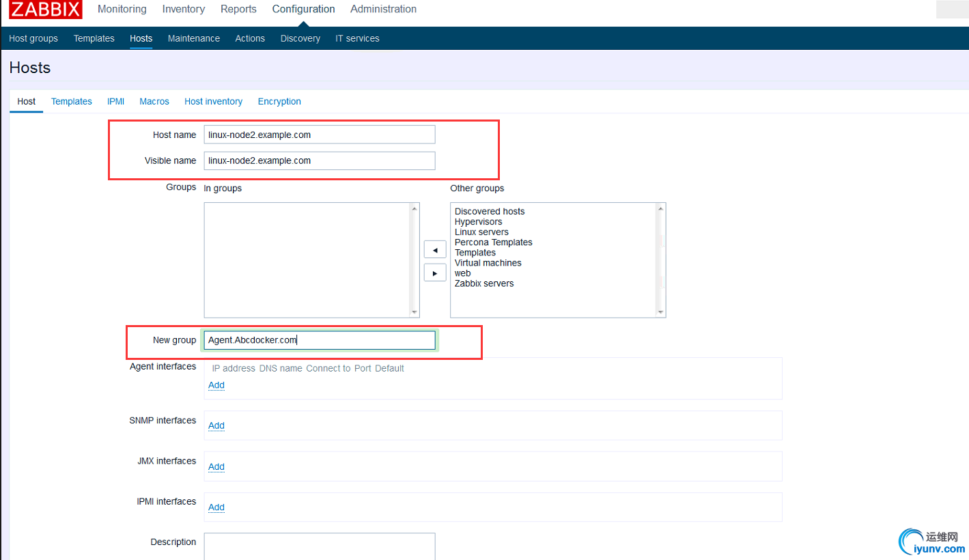Click the IP address column header
This screenshot has width=969, height=560.
pyautogui.click(x=234, y=368)
